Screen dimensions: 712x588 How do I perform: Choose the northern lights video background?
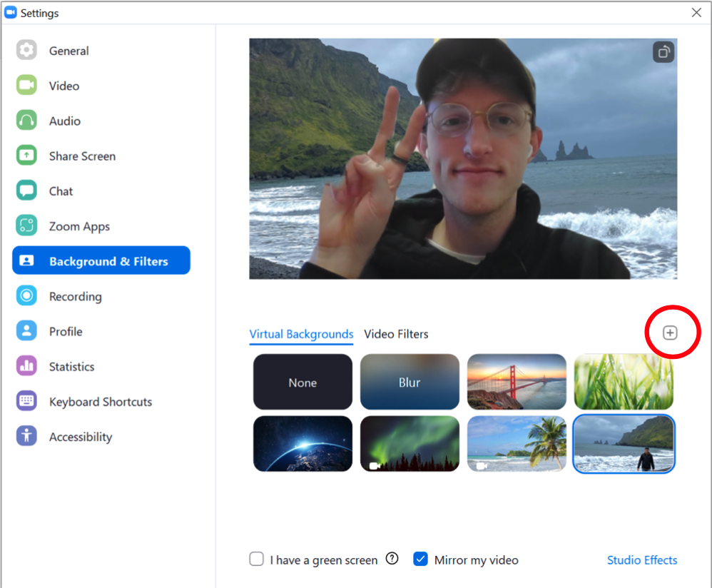click(x=410, y=444)
